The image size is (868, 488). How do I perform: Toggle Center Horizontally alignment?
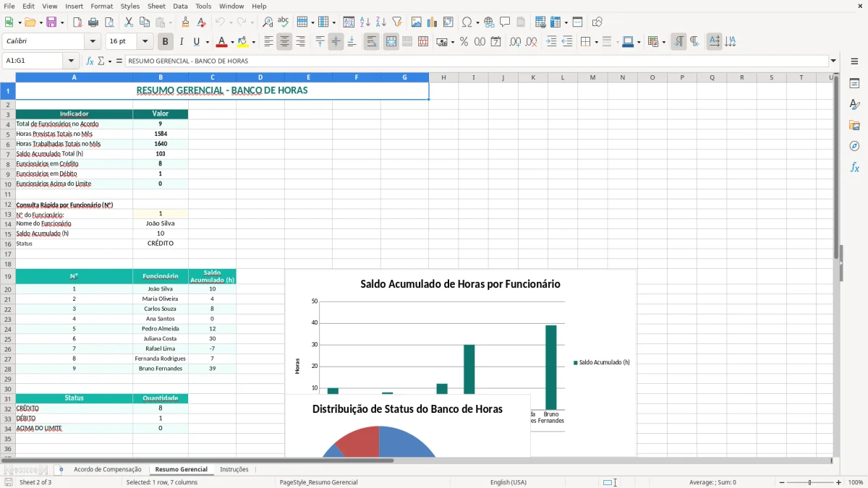(x=284, y=42)
